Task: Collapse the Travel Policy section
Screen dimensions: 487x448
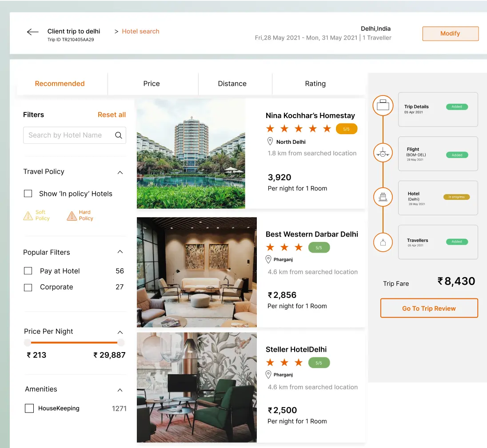Action: click(x=120, y=172)
